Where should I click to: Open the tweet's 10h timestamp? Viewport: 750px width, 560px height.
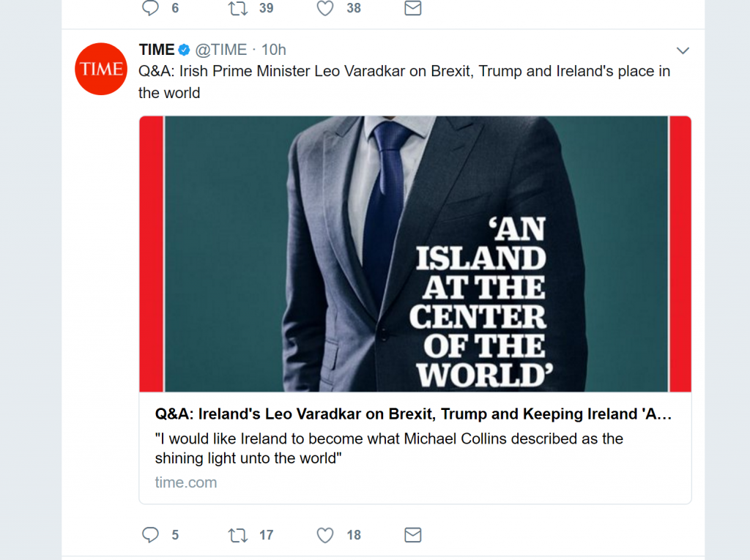[274, 50]
